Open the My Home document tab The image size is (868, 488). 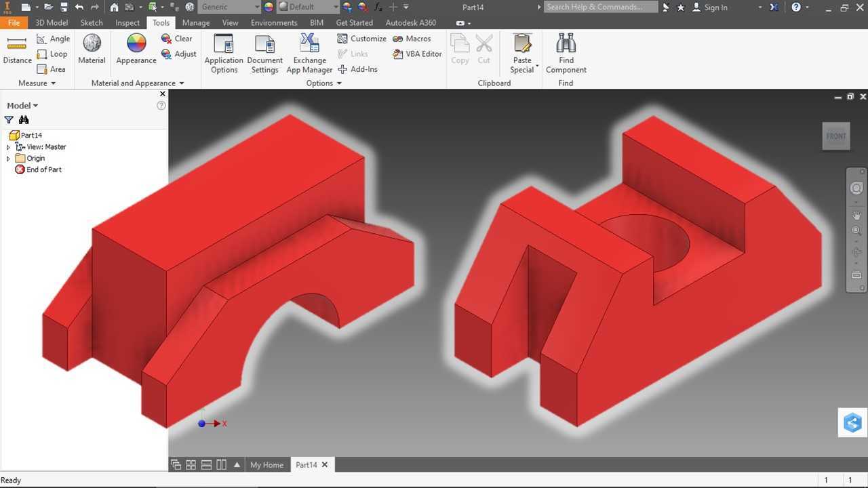tap(267, 464)
